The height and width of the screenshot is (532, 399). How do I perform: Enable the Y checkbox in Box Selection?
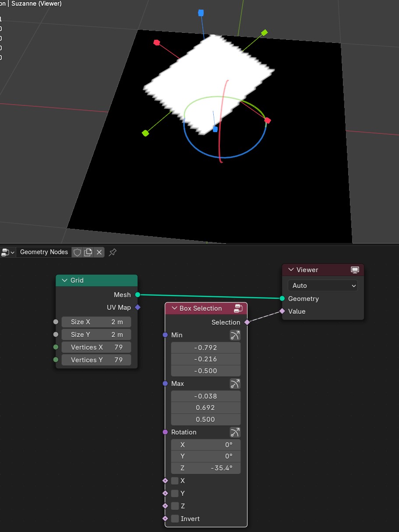pyautogui.click(x=175, y=493)
